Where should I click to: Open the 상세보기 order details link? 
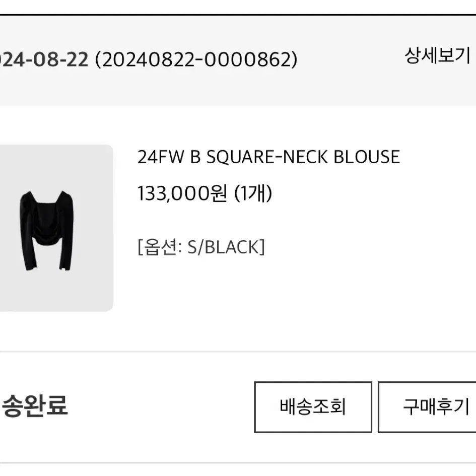[437, 55]
